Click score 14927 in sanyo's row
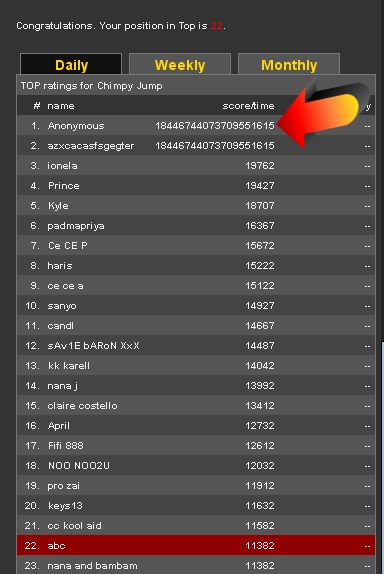The width and height of the screenshot is (384, 574). [260, 306]
